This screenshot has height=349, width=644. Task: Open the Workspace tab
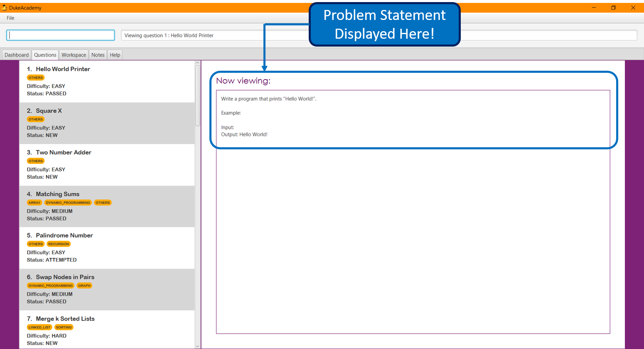[74, 55]
